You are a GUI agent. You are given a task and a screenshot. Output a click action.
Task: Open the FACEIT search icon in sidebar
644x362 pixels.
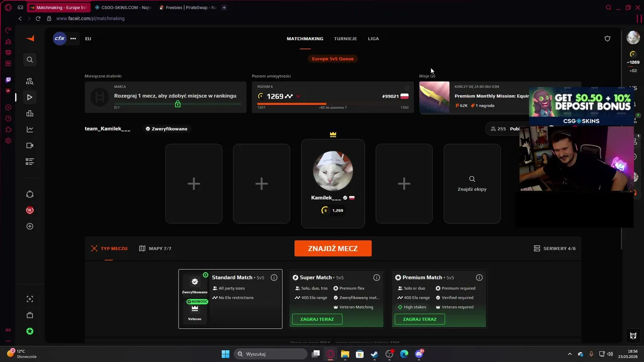point(30,60)
